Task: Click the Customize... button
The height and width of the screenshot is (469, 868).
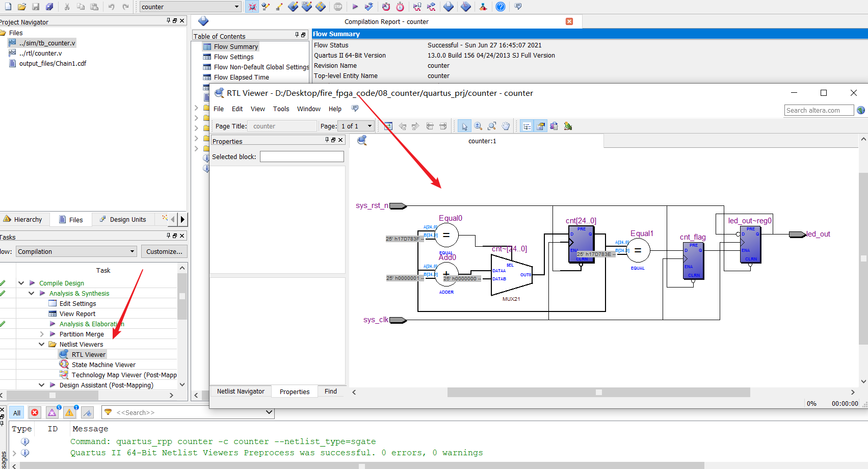Action: 164,251
